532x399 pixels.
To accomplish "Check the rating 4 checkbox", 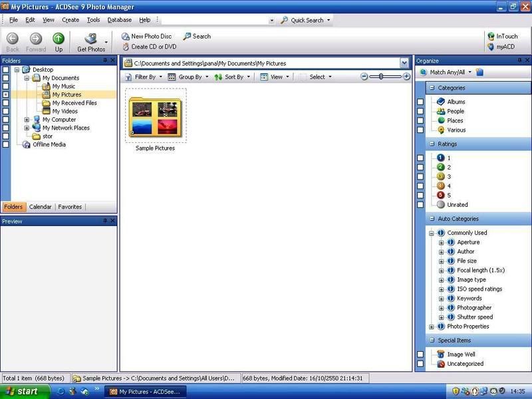I will [x=420, y=186].
